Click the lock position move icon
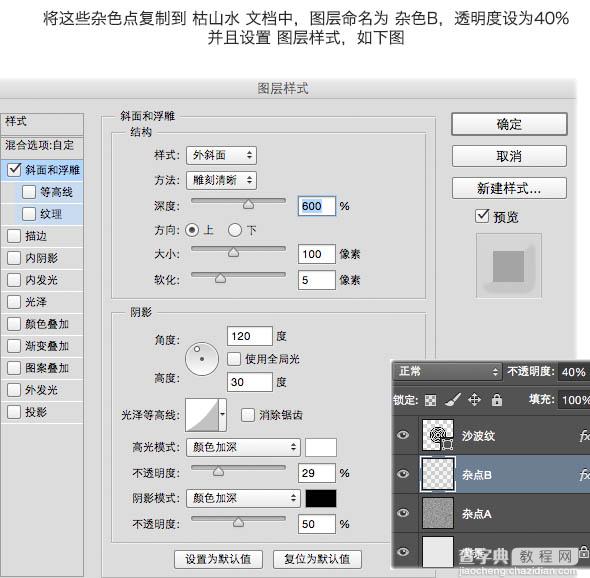590x578 pixels. [x=474, y=400]
